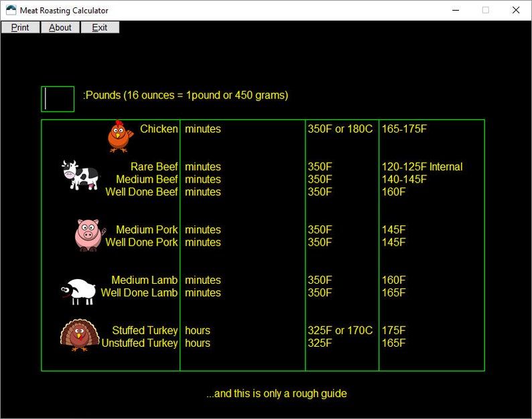Screen dimensions: 532x419
Task: Select the Well Done Pork label
Action: click(x=141, y=242)
